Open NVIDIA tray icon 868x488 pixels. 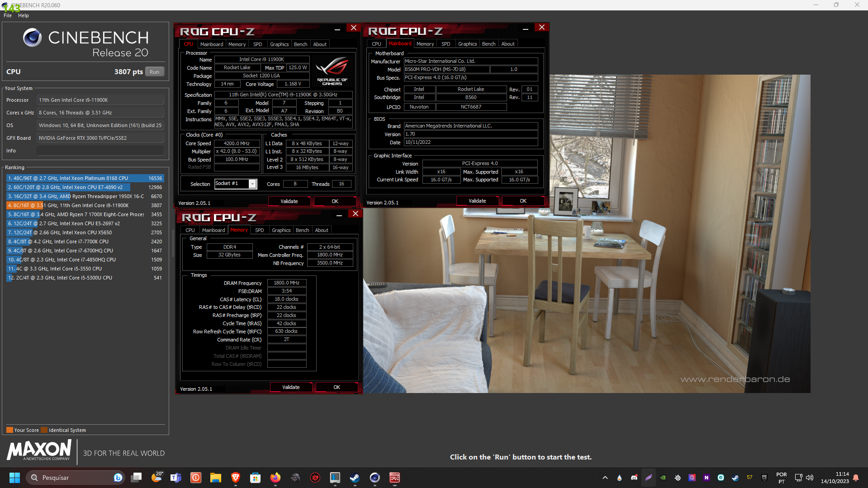coord(663,478)
